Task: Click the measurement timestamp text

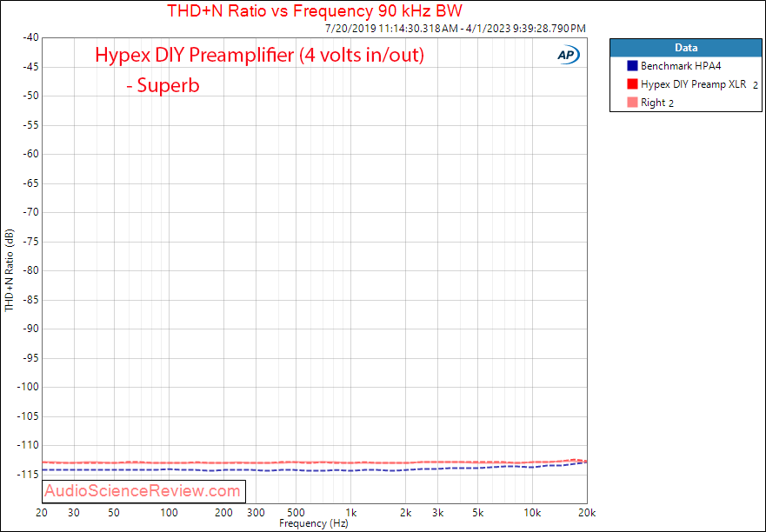Action: 455,29
